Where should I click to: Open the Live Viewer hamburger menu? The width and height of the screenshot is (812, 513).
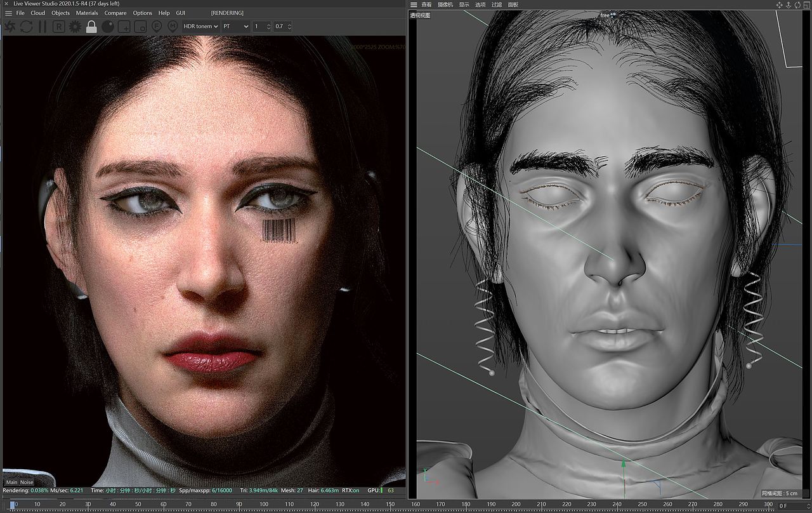tap(8, 13)
